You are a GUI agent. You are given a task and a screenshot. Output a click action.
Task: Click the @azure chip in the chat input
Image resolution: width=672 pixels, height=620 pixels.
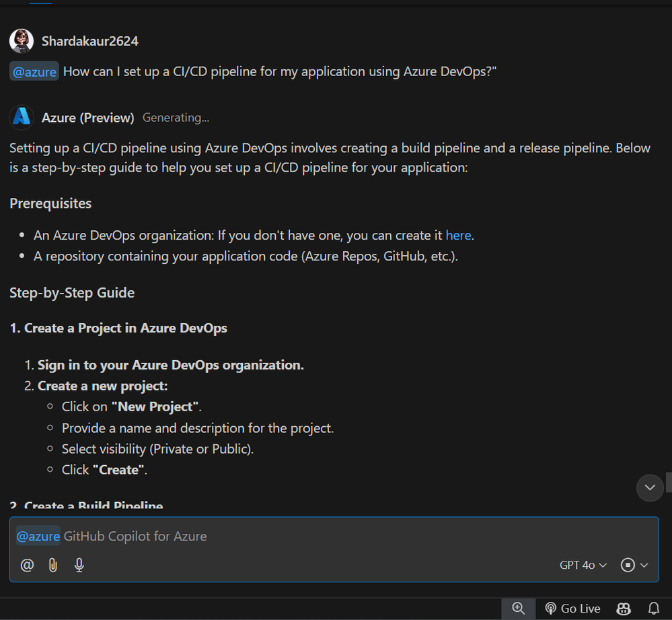pyautogui.click(x=38, y=536)
